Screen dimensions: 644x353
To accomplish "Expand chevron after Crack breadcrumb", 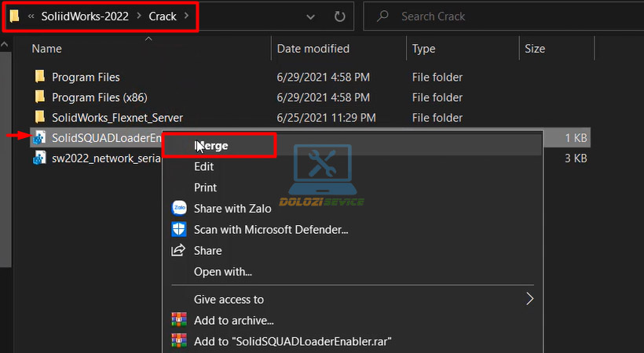I will point(186,16).
